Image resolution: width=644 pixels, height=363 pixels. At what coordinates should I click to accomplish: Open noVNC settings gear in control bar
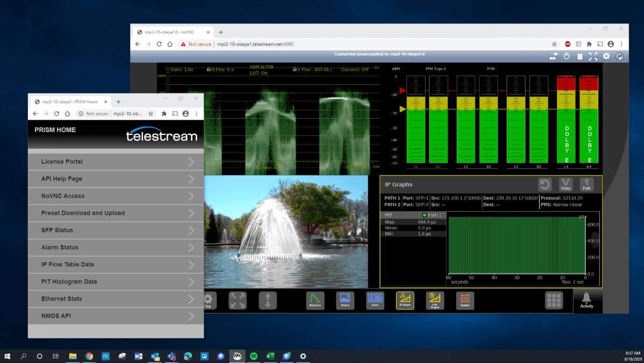click(x=606, y=56)
